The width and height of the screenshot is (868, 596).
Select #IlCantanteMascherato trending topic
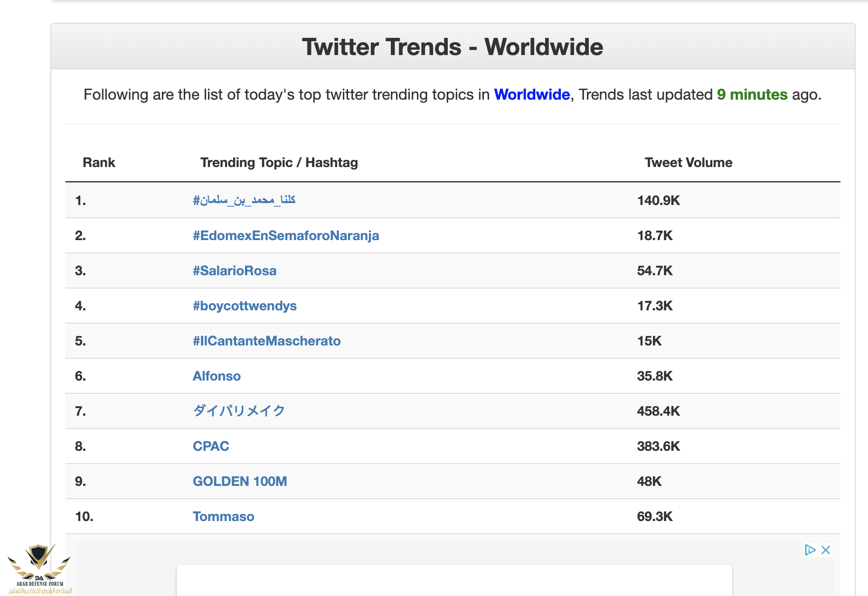click(x=266, y=341)
